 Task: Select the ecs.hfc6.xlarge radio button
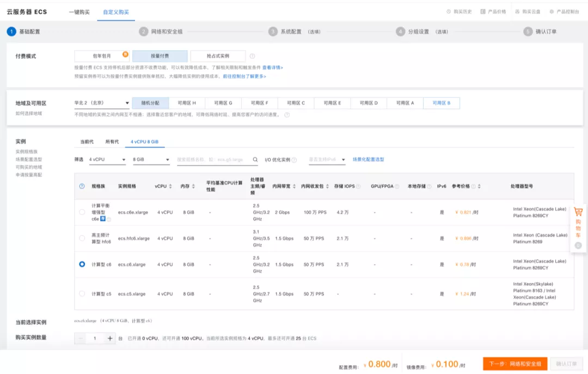coord(82,238)
